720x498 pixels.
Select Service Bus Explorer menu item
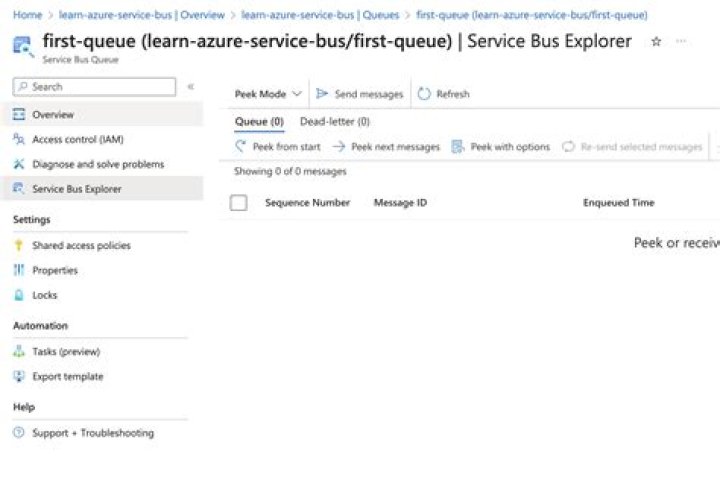pos(102,189)
